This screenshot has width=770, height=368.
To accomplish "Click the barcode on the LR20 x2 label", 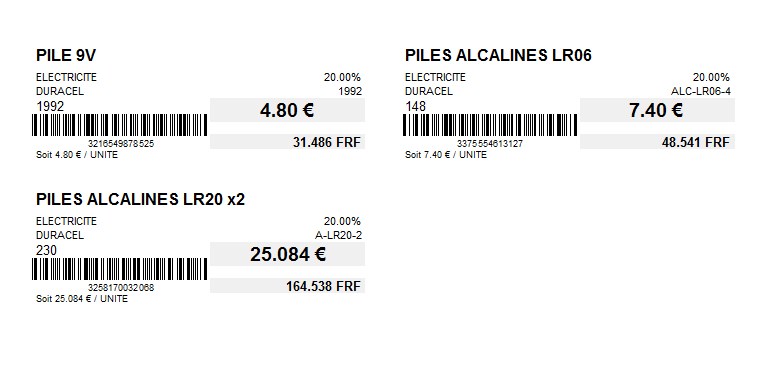I will (x=120, y=269).
